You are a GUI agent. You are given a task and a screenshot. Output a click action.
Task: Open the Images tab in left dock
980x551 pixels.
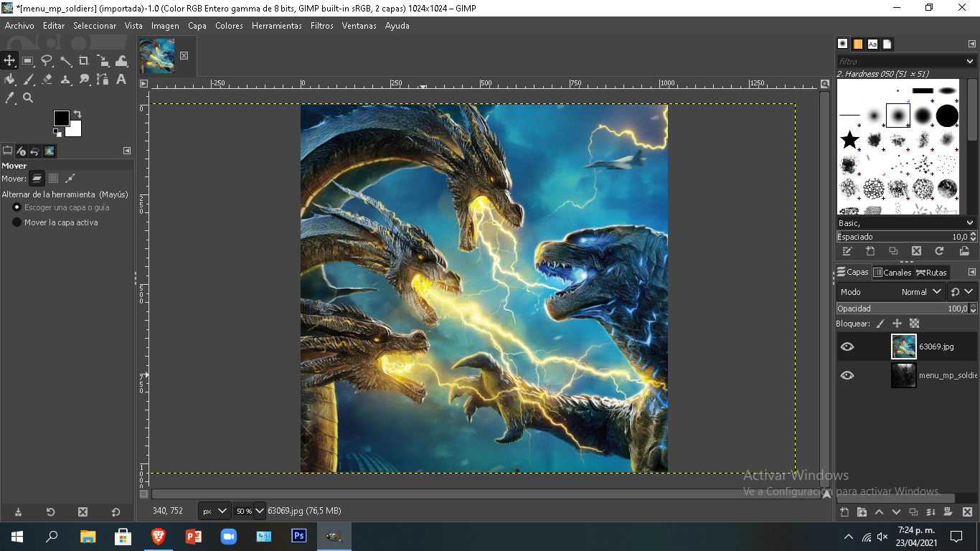49,151
